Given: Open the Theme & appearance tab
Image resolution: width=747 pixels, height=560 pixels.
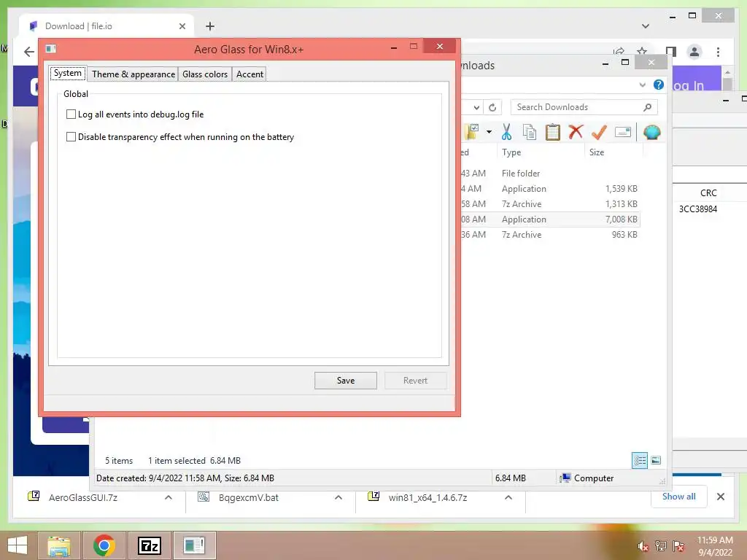Looking at the screenshot, I should point(133,74).
